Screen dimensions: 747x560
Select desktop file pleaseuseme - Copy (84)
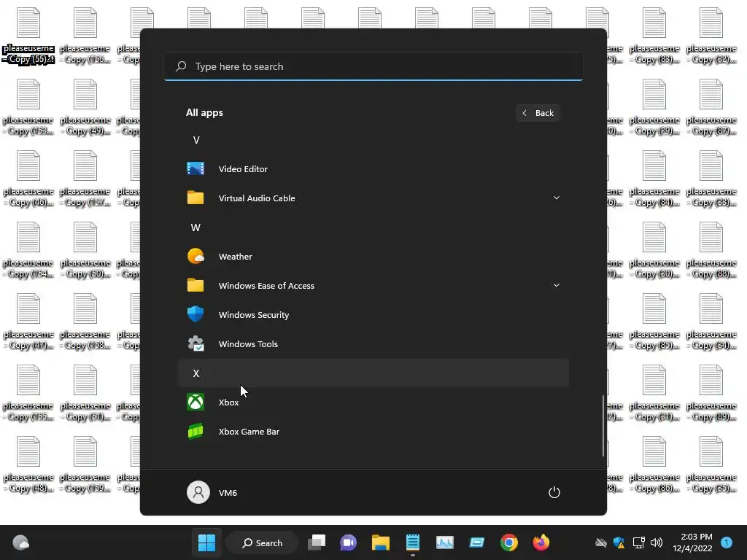(x=654, y=179)
